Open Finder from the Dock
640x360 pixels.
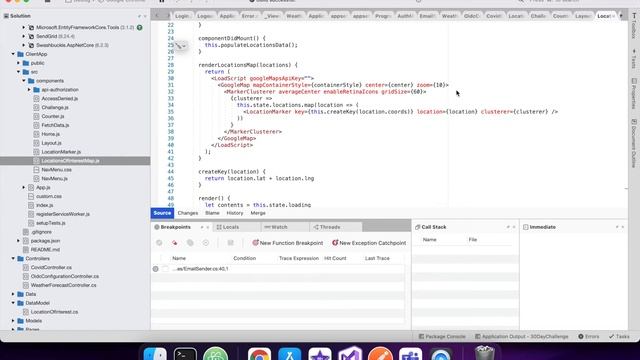(x=155, y=354)
